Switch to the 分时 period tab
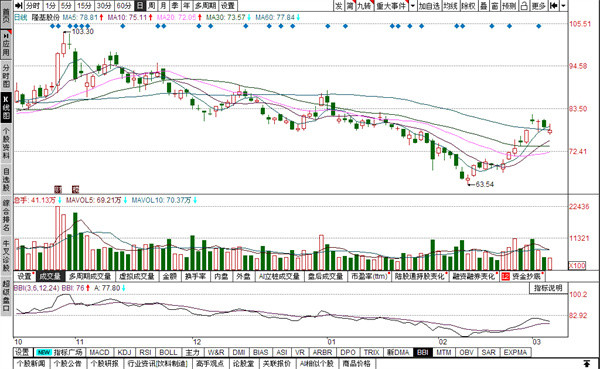The height and width of the screenshot is (369, 600). [x=33, y=6]
